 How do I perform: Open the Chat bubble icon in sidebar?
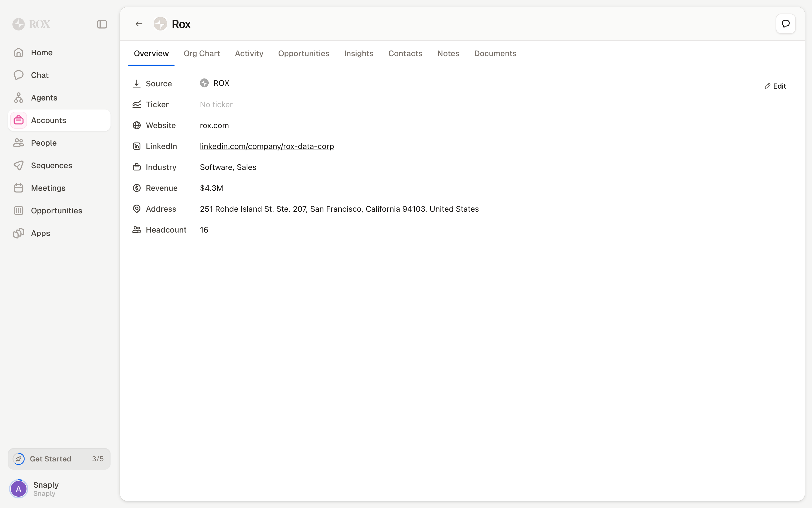point(19,75)
